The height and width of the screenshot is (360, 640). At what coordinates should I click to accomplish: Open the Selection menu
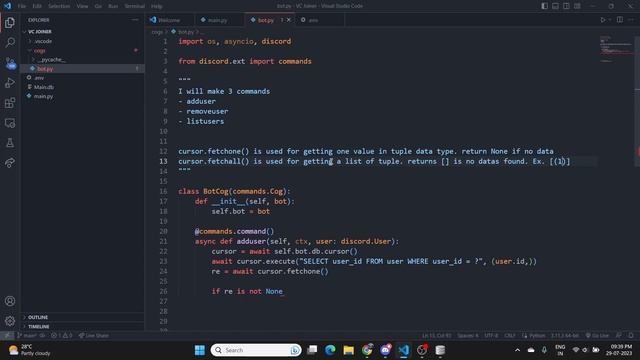pos(59,6)
